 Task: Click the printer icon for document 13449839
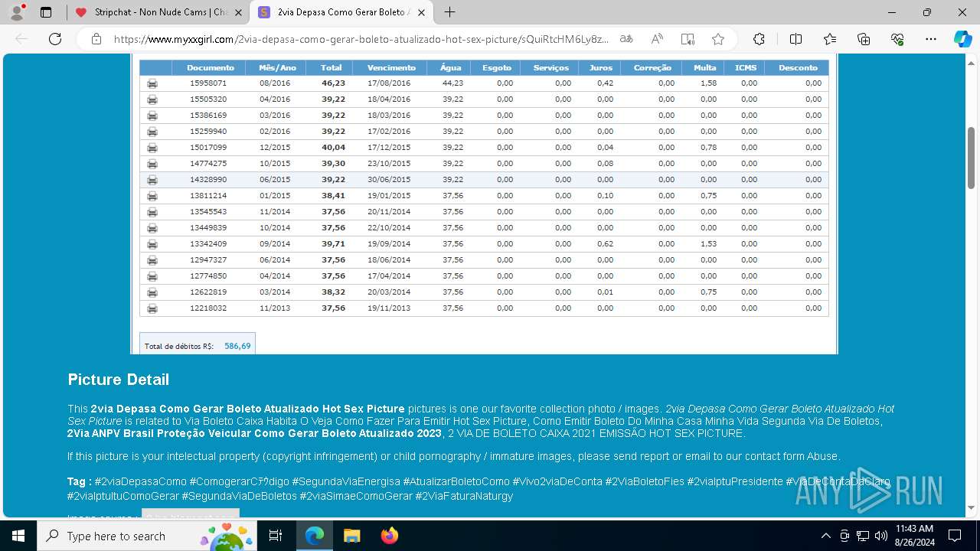pos(152,228)
